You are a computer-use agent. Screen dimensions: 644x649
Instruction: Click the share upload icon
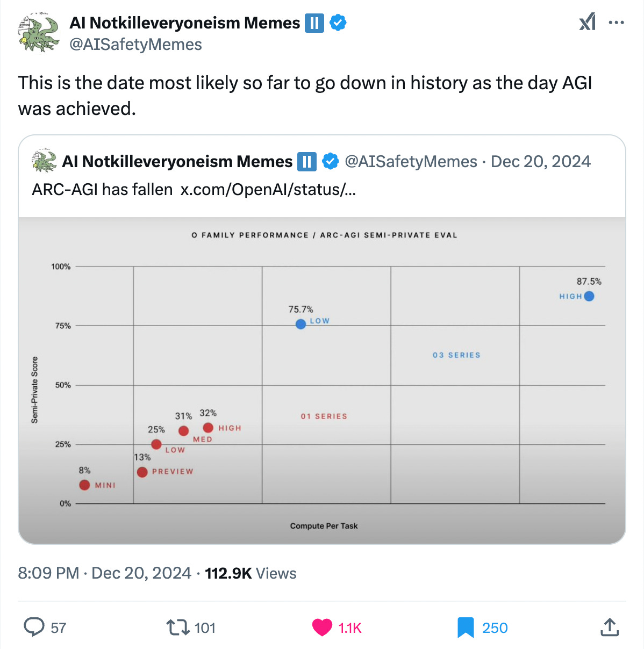[609, 627]
